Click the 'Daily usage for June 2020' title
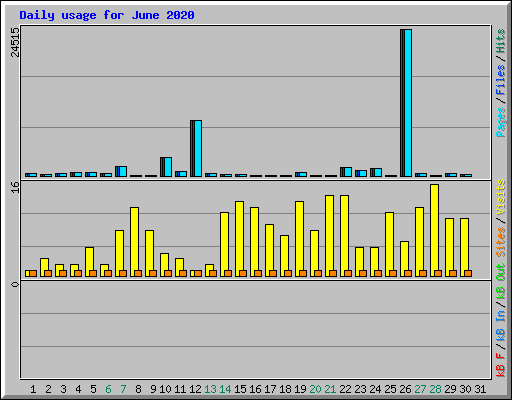The height and width of the screenshot is (400, 512). coord(107,15)
